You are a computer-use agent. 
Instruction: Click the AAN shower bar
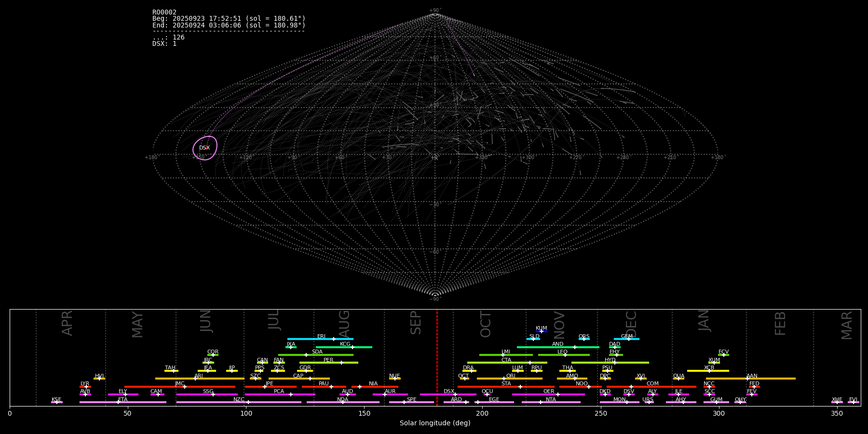751,379
